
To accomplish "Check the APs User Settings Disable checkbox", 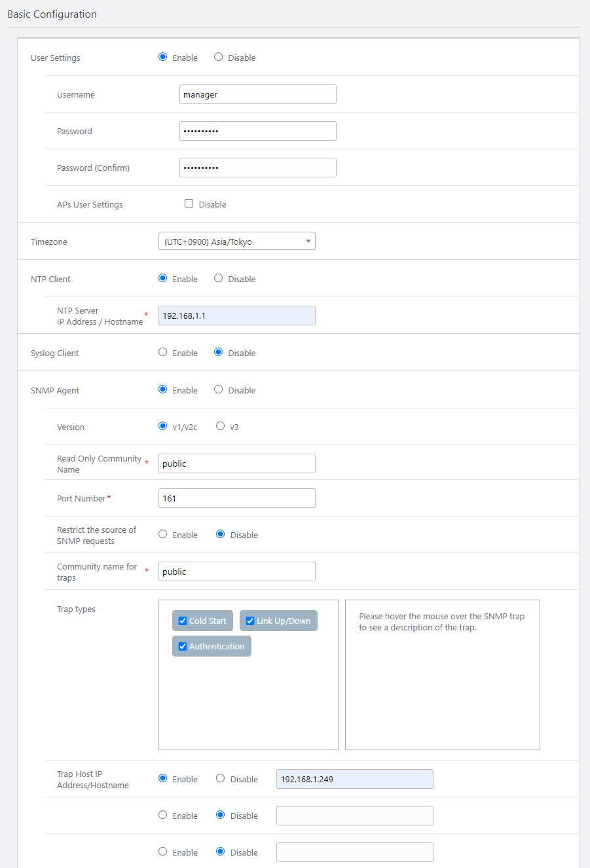I will click(189, 204).
